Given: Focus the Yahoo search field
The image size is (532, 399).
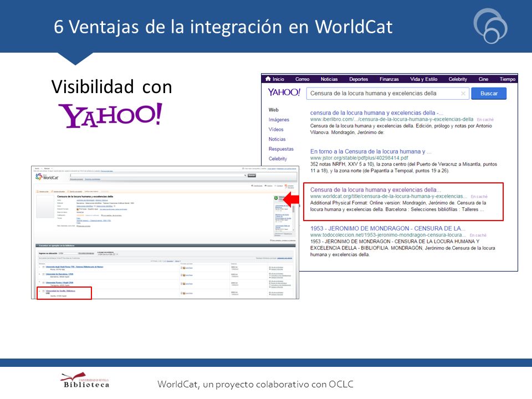Looking at the screenshot, I should coord(387,93).
